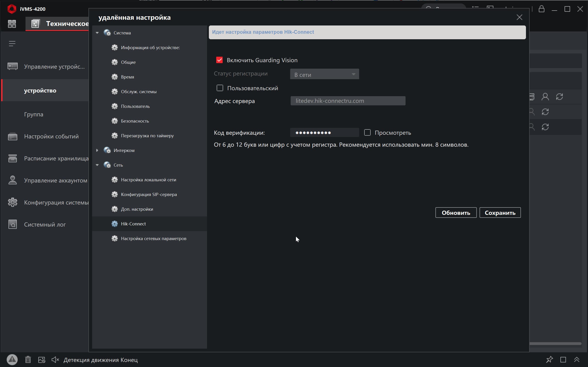Pin the alarm bar with pin icon
The width and height of the screenshot is (588, 367).
549,359
